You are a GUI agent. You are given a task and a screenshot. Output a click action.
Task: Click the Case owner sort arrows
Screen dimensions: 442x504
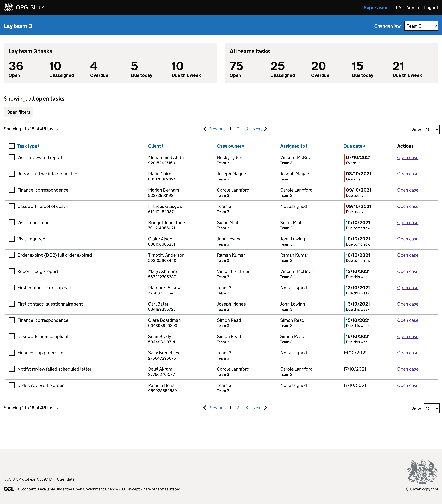(243, 146)
